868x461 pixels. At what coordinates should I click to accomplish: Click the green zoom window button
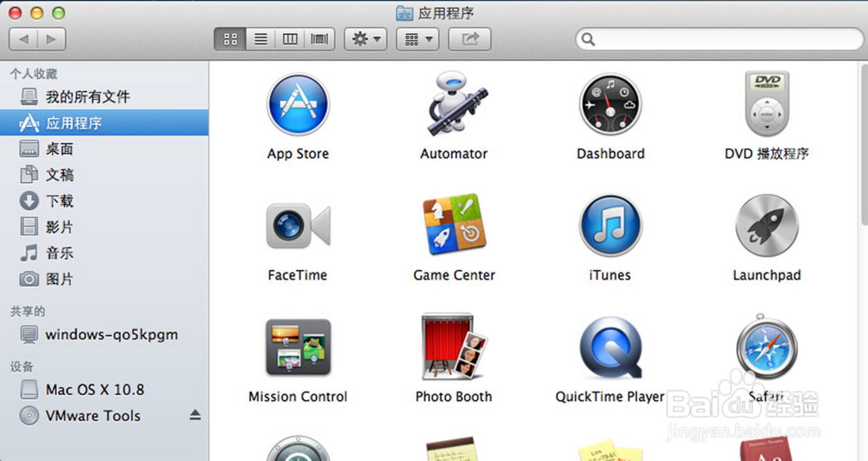point(58,13)
